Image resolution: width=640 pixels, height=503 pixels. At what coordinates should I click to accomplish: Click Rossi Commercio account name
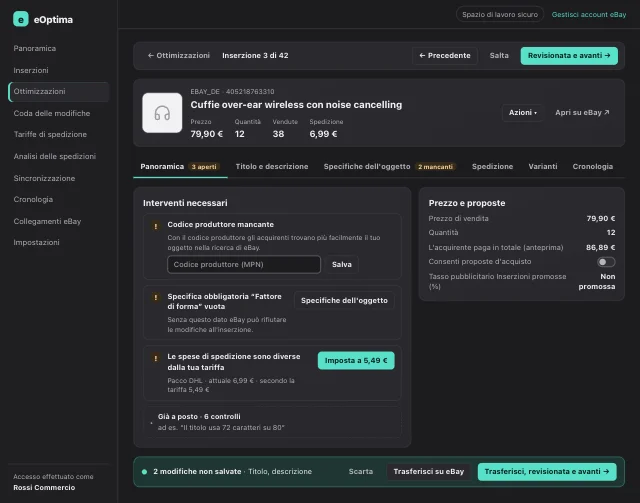(x=44, y=487)
